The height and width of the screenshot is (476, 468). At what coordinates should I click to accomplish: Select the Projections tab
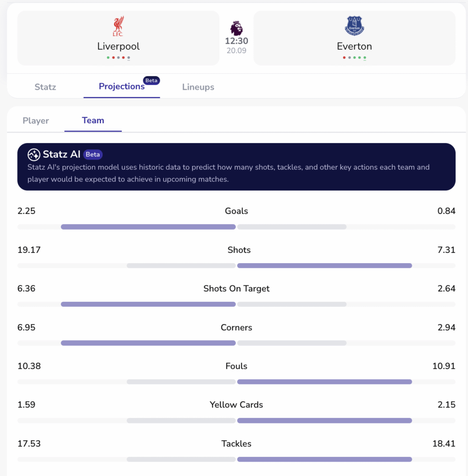tap(121, 86)
